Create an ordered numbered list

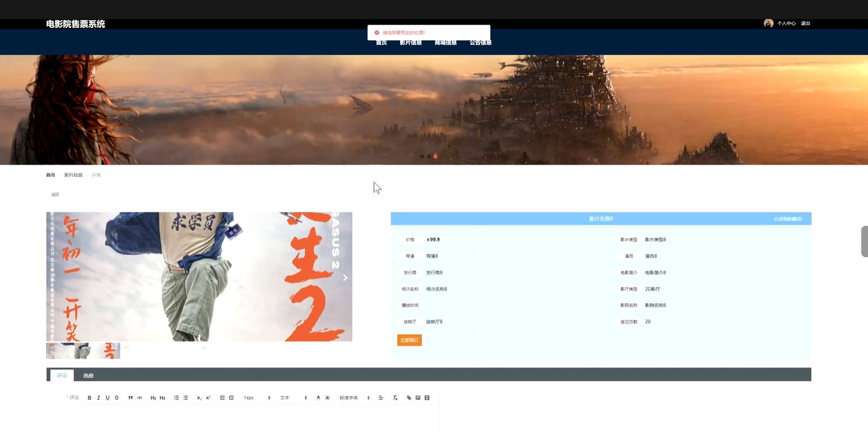click(x=177, y=398)
